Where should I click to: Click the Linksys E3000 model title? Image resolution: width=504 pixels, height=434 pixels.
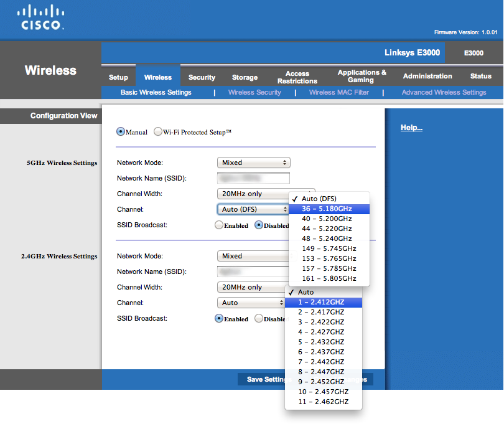[x=412, y=52]
